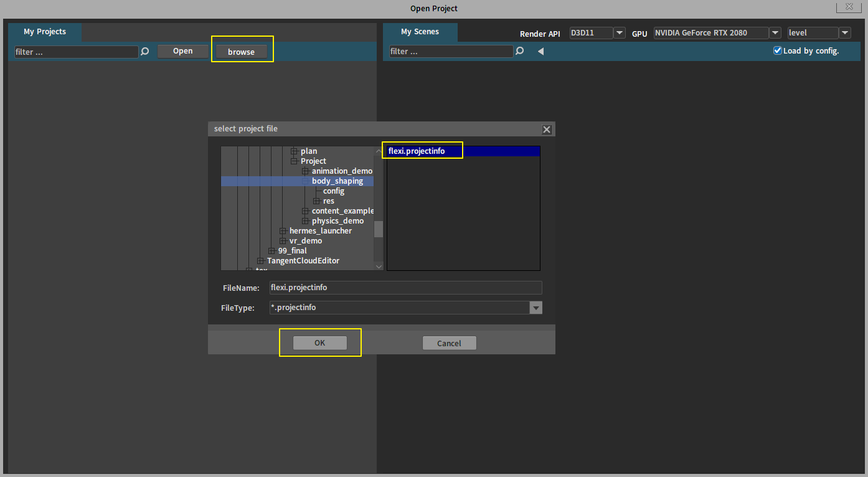868x477 pixels.
Task: Open the level dropdown
Action: 844,33
